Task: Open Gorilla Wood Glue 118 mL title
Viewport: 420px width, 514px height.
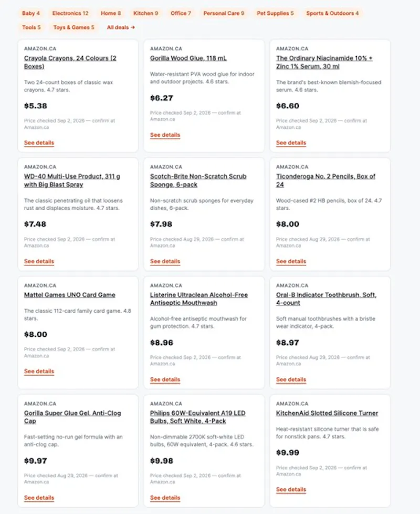Action: 188,58
